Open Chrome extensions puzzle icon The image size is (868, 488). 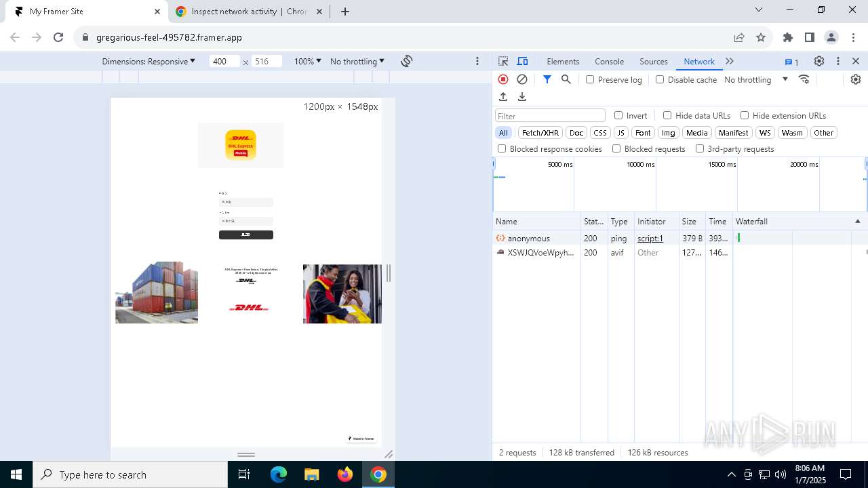coord(788,37)
